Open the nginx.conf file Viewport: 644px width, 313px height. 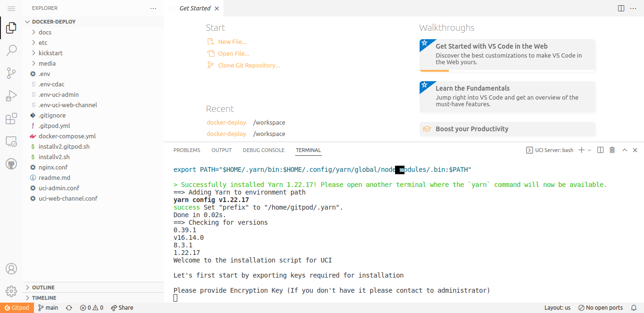(93, 167)
